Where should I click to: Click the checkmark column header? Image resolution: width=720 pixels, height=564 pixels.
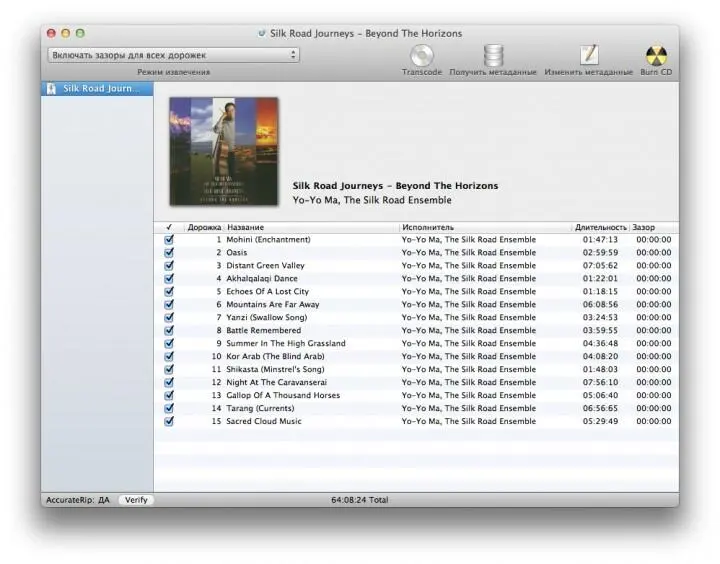pyautogui.click(x=169, y=227)
